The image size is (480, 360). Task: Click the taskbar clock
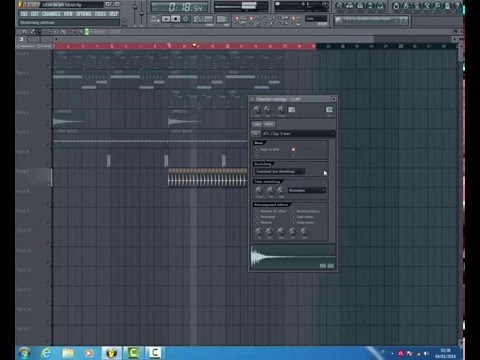click(445, 353)
